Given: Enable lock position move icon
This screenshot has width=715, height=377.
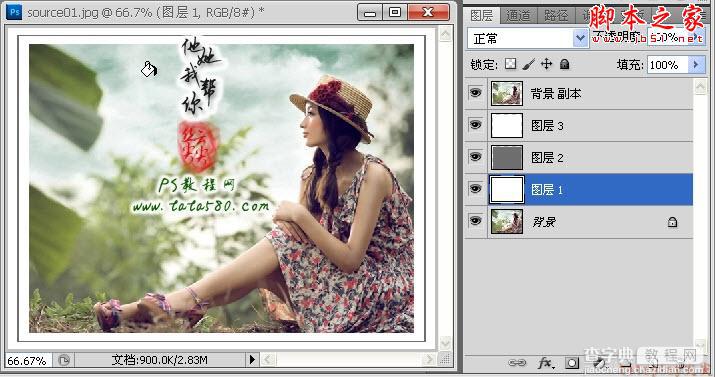Looking at the screenshot, I should coord(546,64).
